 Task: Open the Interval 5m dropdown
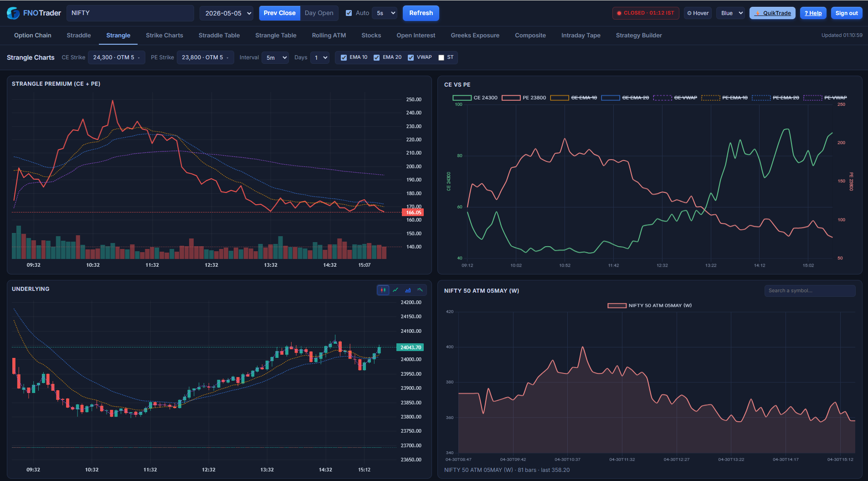click(275, 57)
